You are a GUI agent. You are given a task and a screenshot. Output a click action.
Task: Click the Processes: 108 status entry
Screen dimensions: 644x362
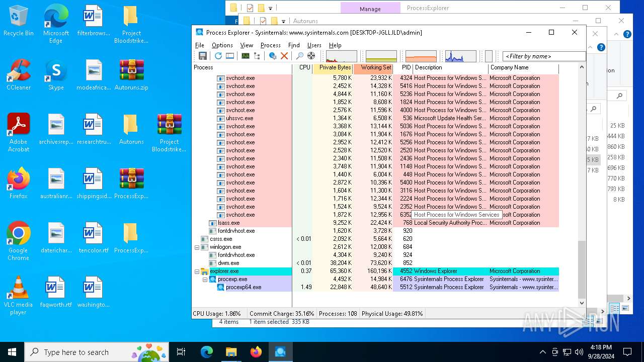pos(338,313)
